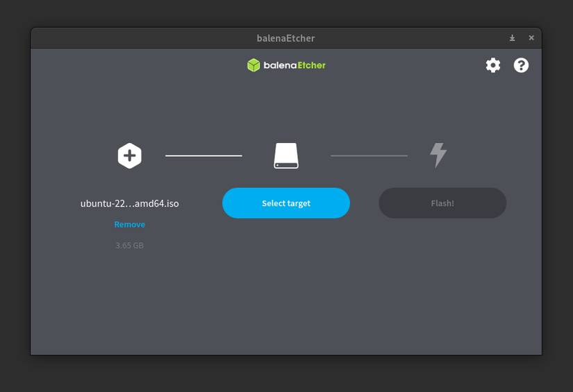Click the white "balena" logo word

tap(280, 65)
